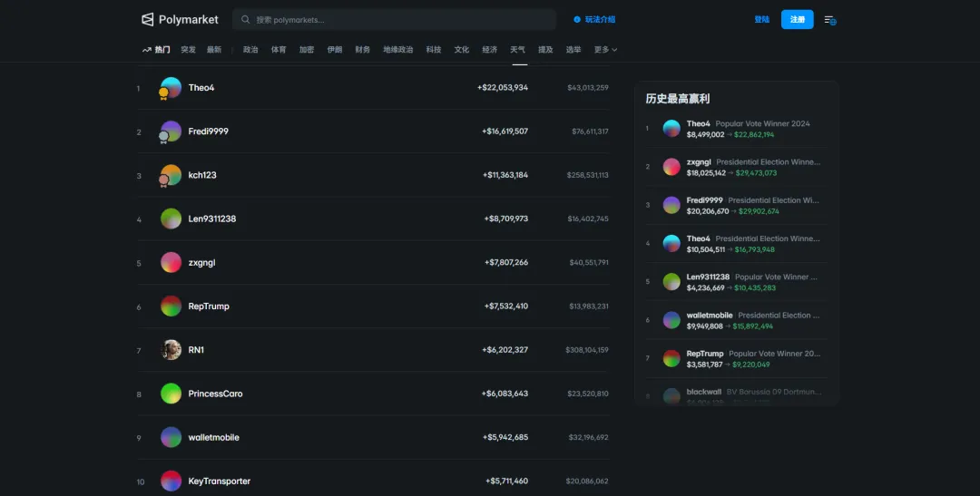Click Theo4 avatar beside Popular Vote Winner 2024

tap(671, 129)
